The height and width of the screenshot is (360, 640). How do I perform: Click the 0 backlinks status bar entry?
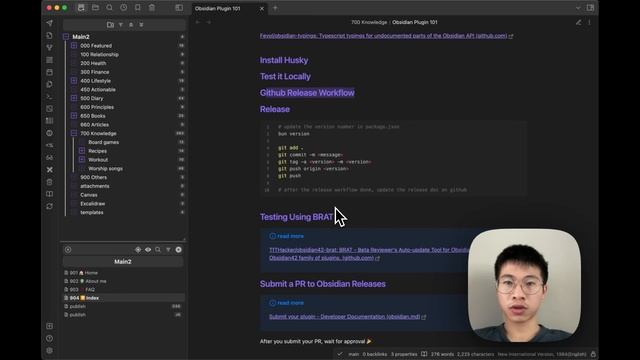point(375,354)
